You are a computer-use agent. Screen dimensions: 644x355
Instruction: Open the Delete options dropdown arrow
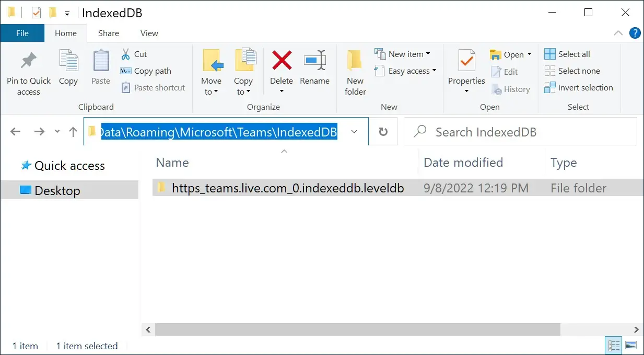[282, 91]
